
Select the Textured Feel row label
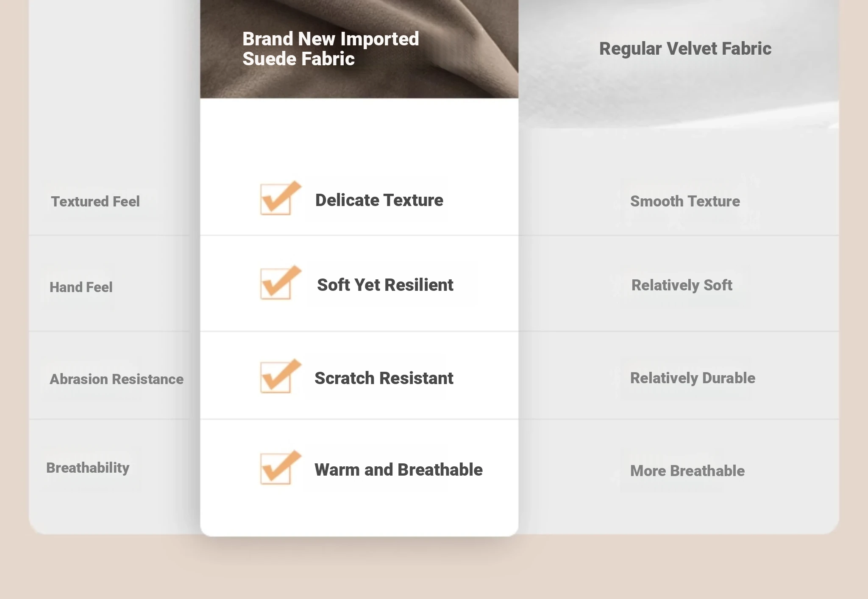pos(95,201)
